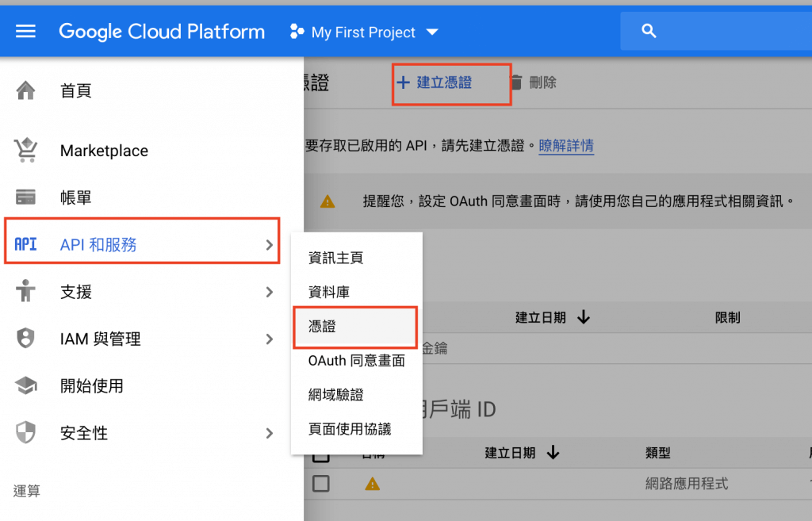Click the 類型 column header
812x521 pixels.
657,453
